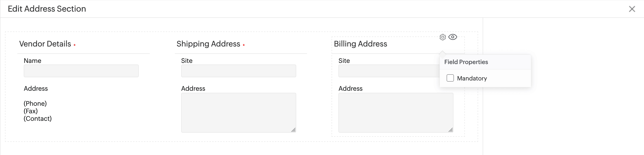
Task: Toggle Billing Address visibility eye icon
Action: tap(453, 37)
